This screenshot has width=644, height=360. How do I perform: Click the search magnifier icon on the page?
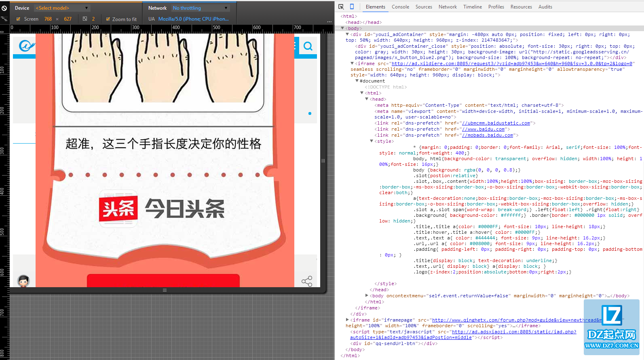coord(308,46)
